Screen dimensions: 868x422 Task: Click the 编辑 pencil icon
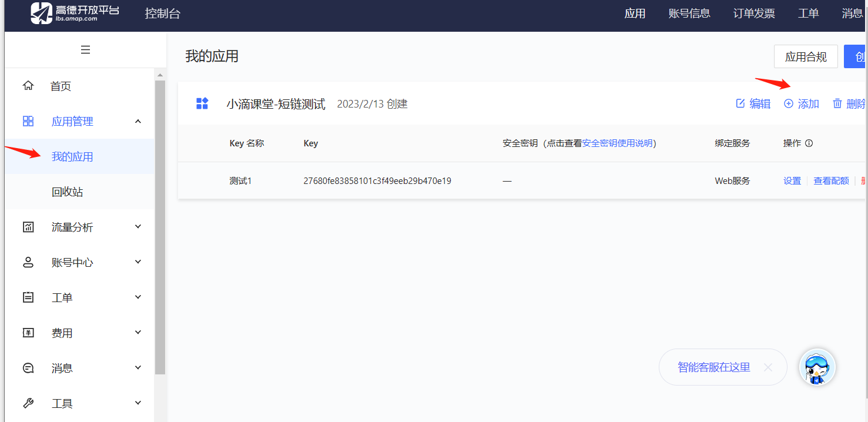[x=741, y=103]
